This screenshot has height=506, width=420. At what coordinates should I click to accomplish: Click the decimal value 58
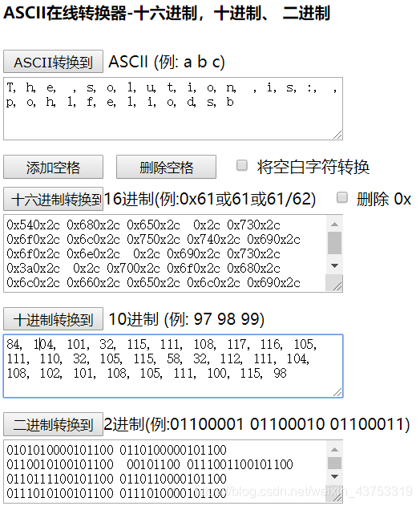point(175,358)
